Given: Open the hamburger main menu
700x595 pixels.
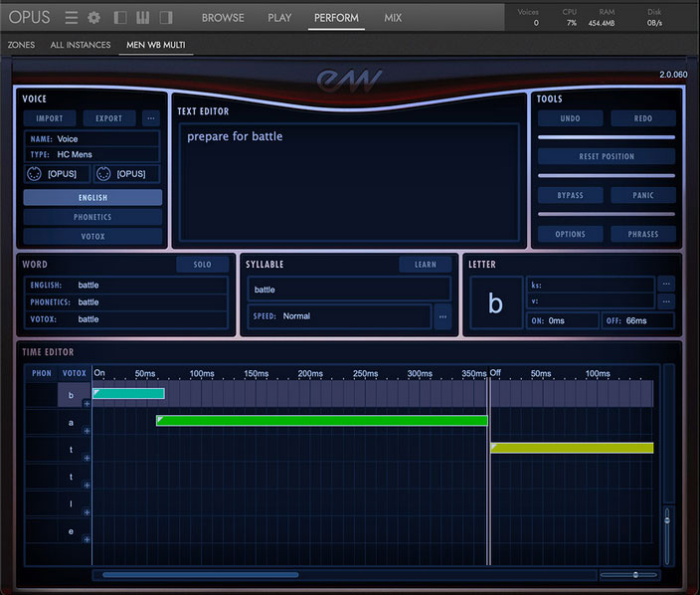Looking at the screenshot, I should 72,18.
